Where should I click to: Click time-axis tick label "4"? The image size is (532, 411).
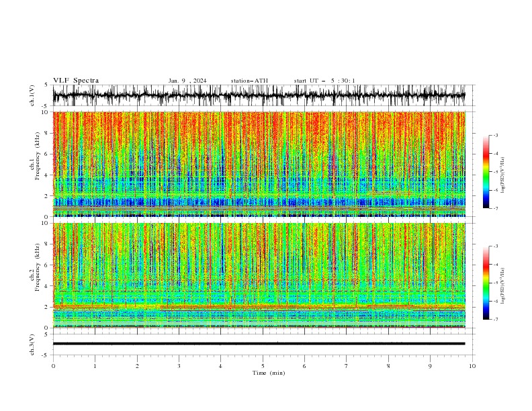click(220, 366)
